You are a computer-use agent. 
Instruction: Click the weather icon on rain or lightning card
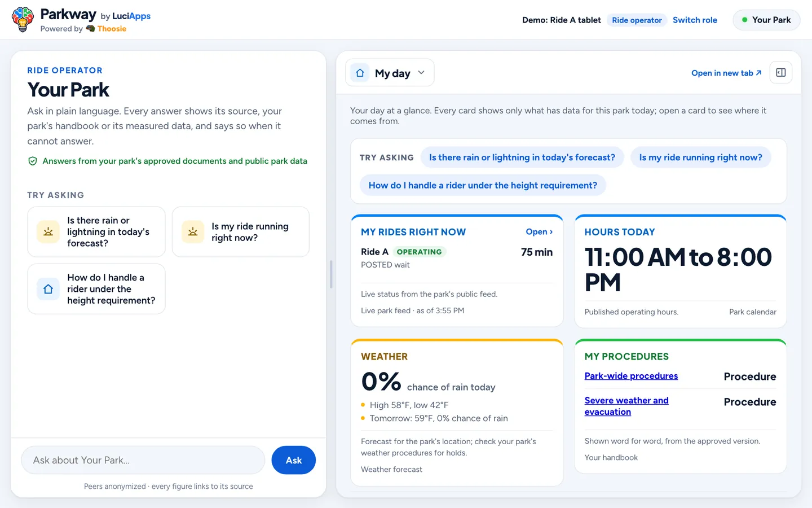pyautogui.click(x=48, y=232)
